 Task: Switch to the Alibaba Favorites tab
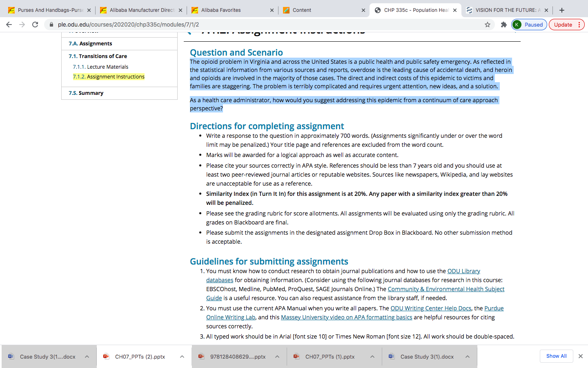tap(232, 10)
